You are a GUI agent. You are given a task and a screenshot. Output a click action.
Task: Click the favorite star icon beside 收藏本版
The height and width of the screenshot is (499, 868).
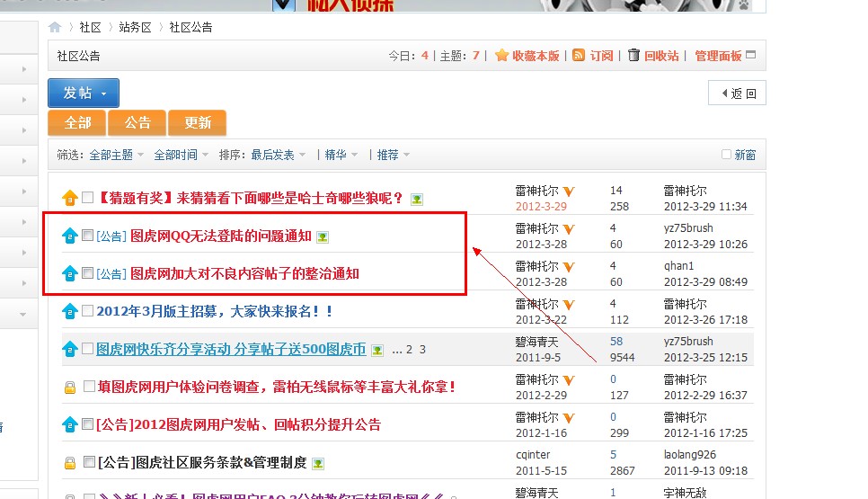(502, 56)
